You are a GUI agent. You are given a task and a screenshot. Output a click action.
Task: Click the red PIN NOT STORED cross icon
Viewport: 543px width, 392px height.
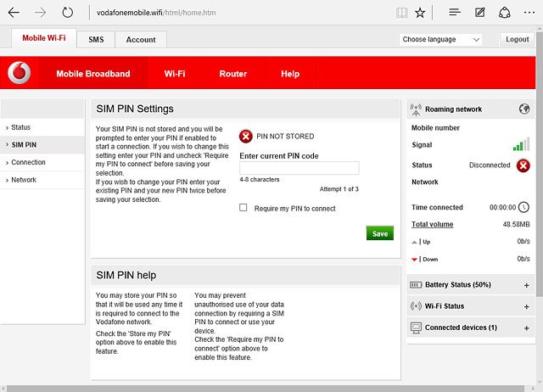(x=246, y=137)
